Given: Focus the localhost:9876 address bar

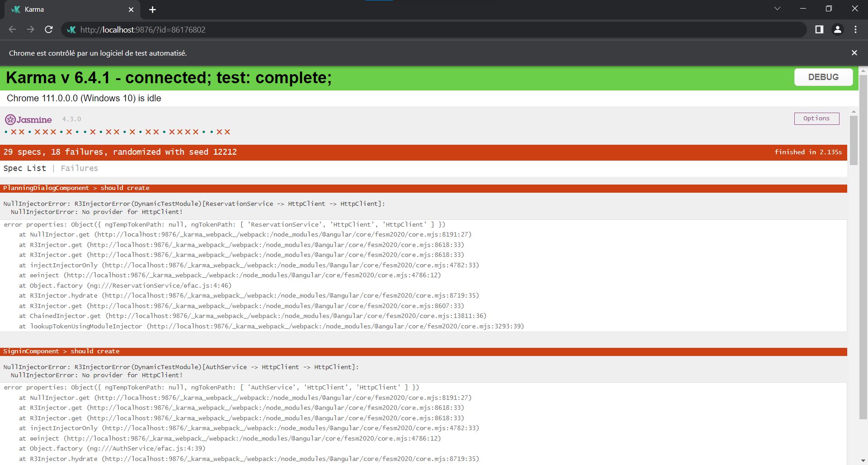Looking at the screenshot, I should pos(434,30).
